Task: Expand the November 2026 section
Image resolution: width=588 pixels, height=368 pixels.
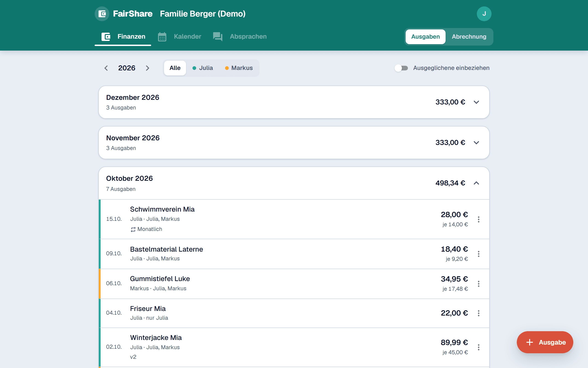Action: [x=476, y=142]
